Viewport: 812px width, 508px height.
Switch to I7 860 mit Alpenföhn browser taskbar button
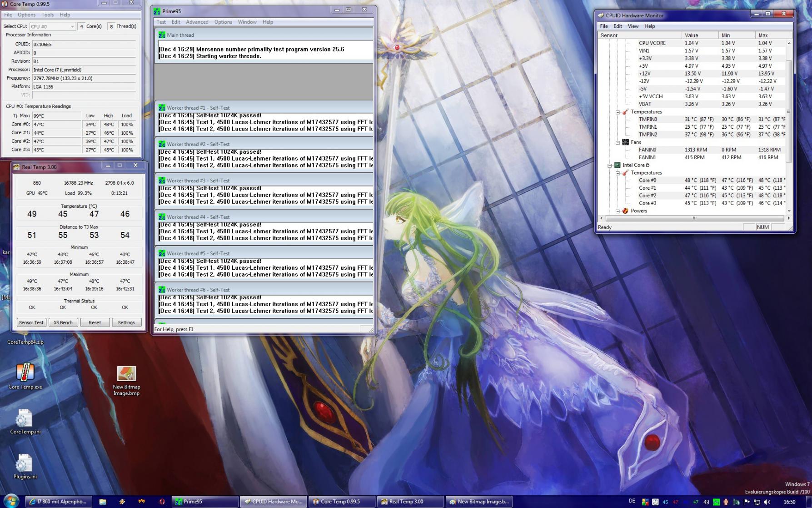pyautogui.click(x=58, y=502)
